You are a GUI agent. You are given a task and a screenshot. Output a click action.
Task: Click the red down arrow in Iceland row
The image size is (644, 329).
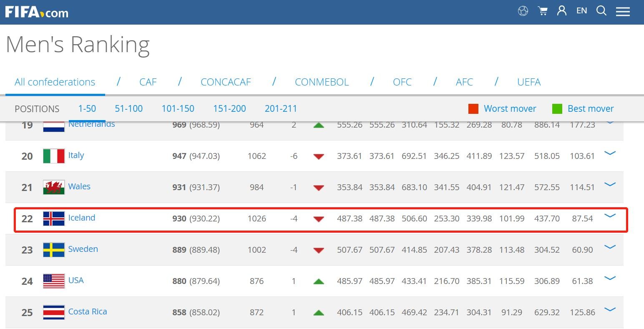[x=319, y=219]
